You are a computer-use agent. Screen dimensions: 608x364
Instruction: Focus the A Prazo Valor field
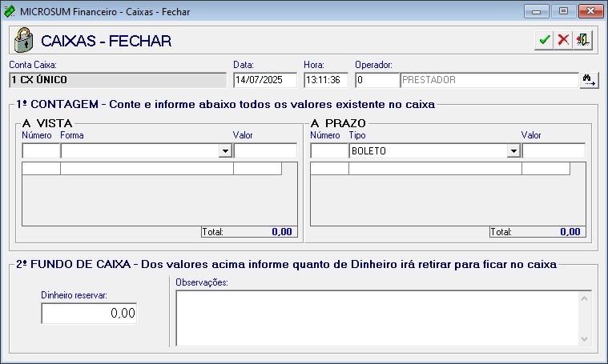[554, 150]
